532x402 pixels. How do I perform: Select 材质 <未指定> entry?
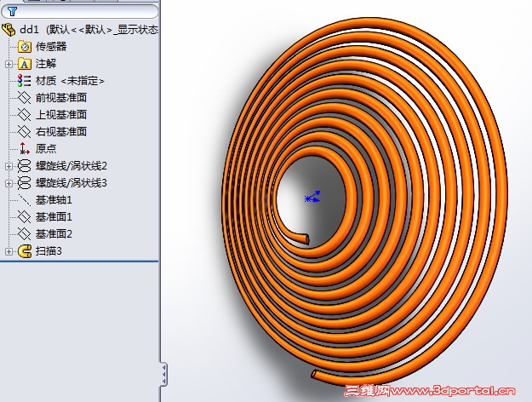click(x=70, y=81)
